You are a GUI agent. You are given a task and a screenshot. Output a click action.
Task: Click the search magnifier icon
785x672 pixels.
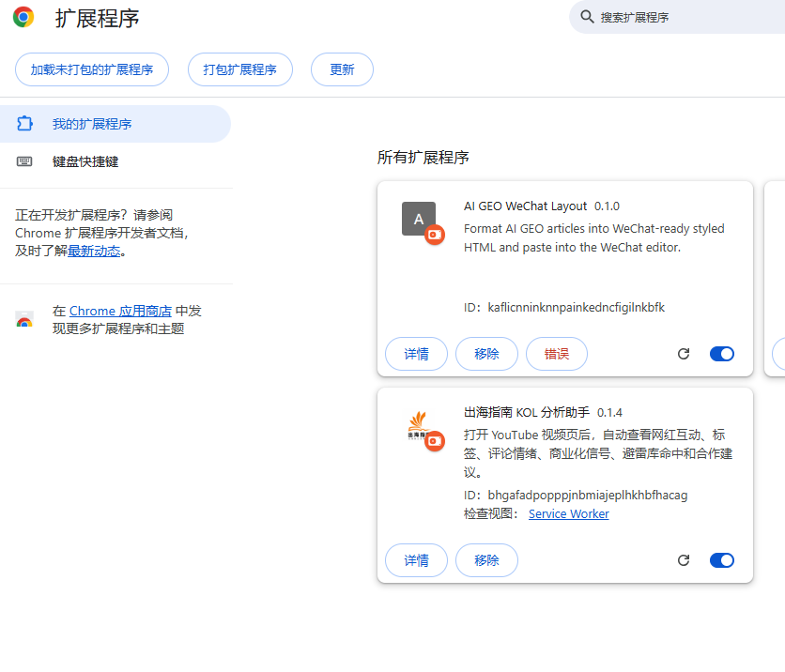point(587,17)
